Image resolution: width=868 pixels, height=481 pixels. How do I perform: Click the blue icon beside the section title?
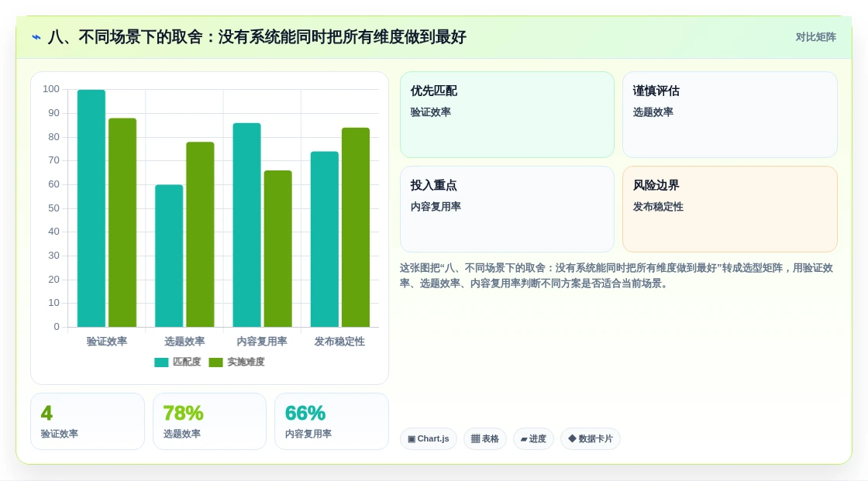point(36,37)
